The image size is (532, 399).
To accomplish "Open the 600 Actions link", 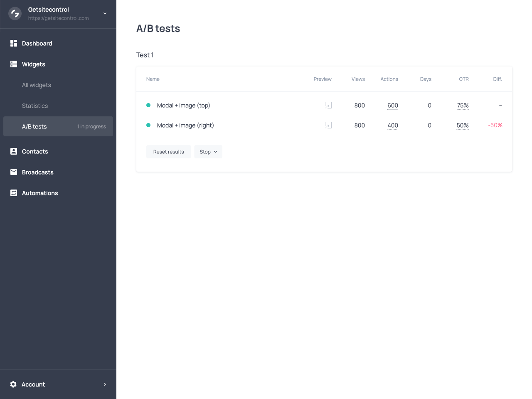I will click(x=392, y=105).
